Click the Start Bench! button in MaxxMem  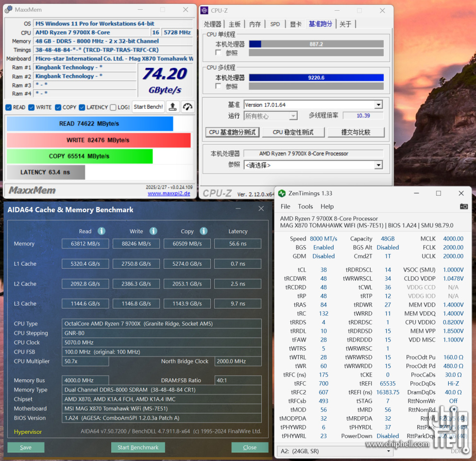[x=149, y=107]
